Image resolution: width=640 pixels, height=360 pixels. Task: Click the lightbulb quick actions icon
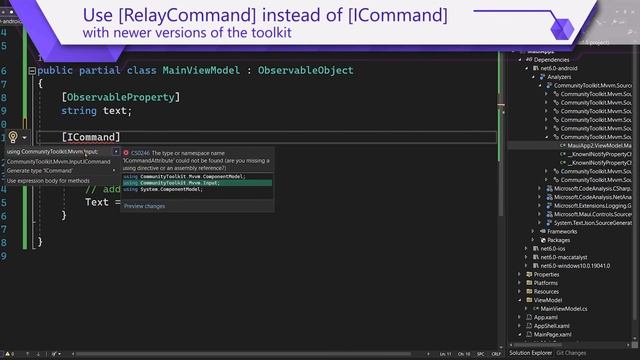[x=13, y=137]
